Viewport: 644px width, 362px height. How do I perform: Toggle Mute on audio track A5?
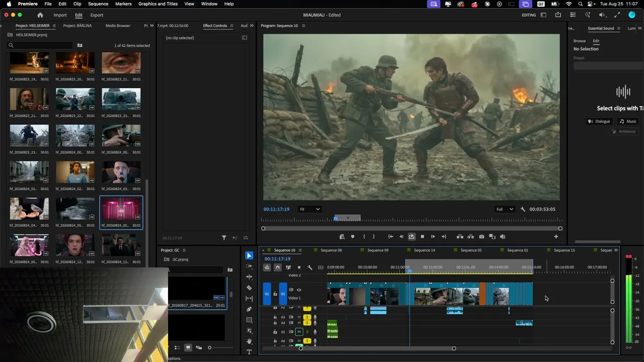299,332
